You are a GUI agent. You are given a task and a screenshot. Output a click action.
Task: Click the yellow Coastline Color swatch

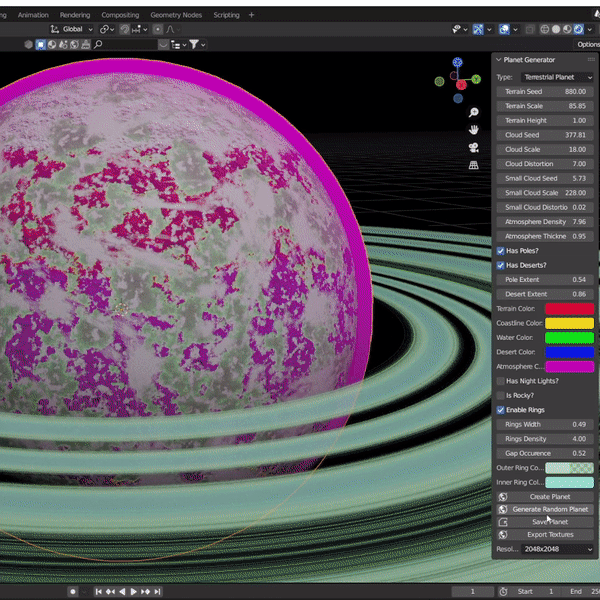coord(569,323)
